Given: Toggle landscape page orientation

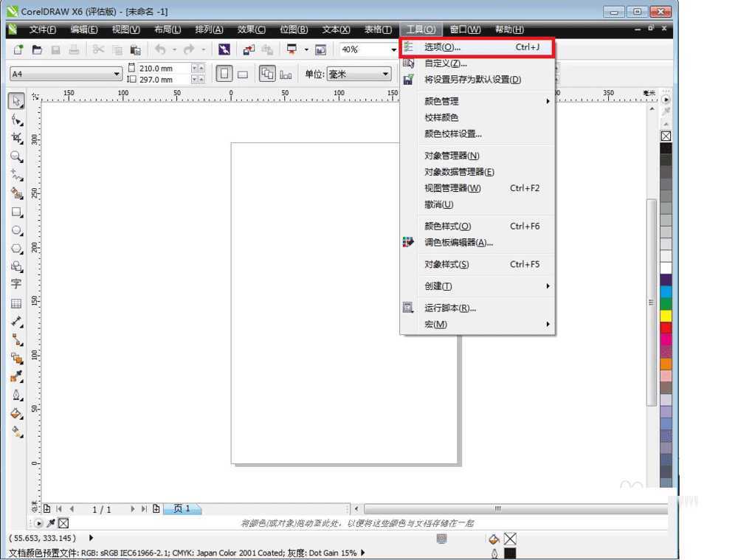Looking at the screenshot, I should 242,74.
